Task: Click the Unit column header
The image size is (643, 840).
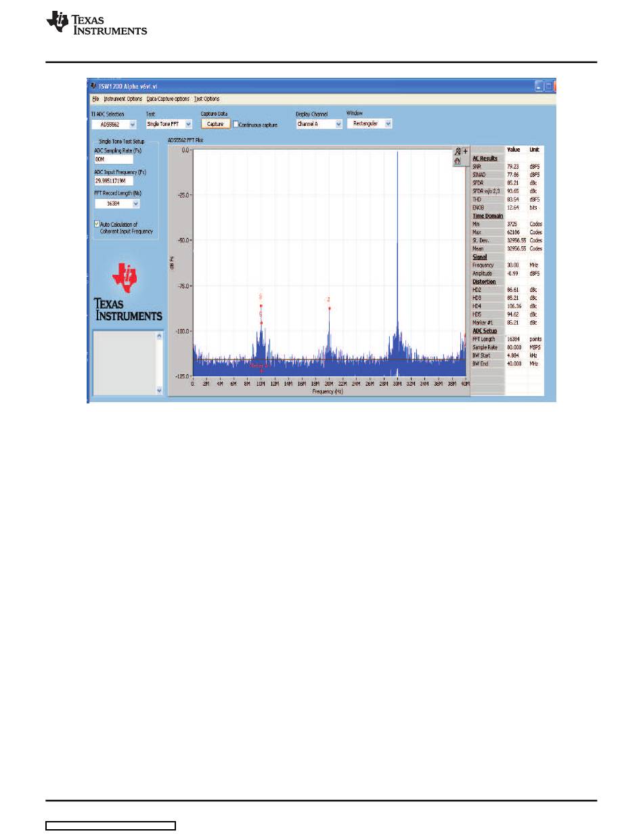Action: click(x=533, y=149)
